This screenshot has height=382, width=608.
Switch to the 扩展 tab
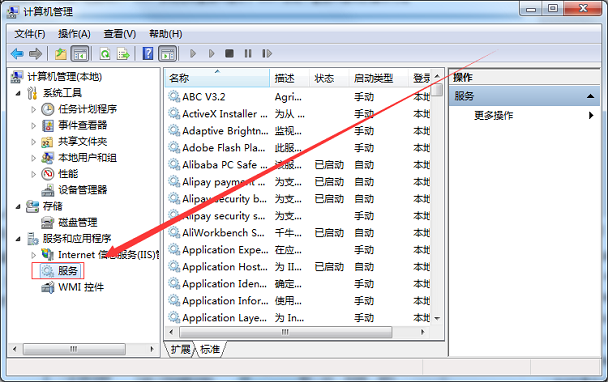coord(181,349)
